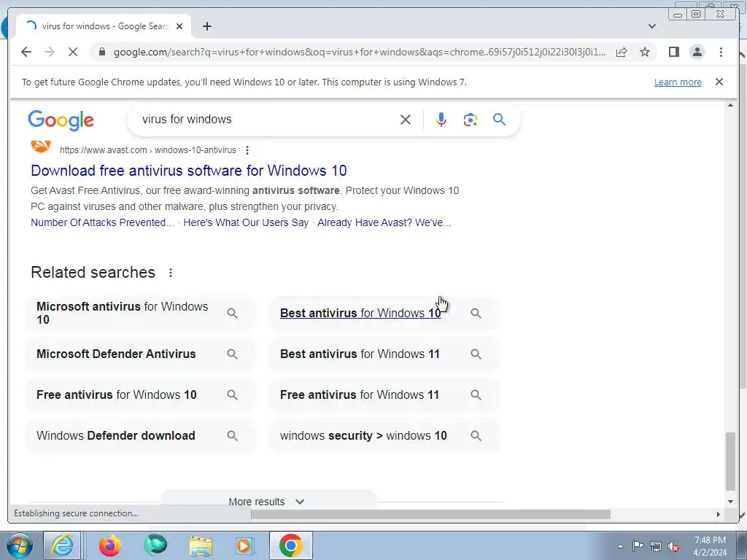This screenshot has width=747, height=560.
Task: Click the address bar URL
Action: (360, 52)
